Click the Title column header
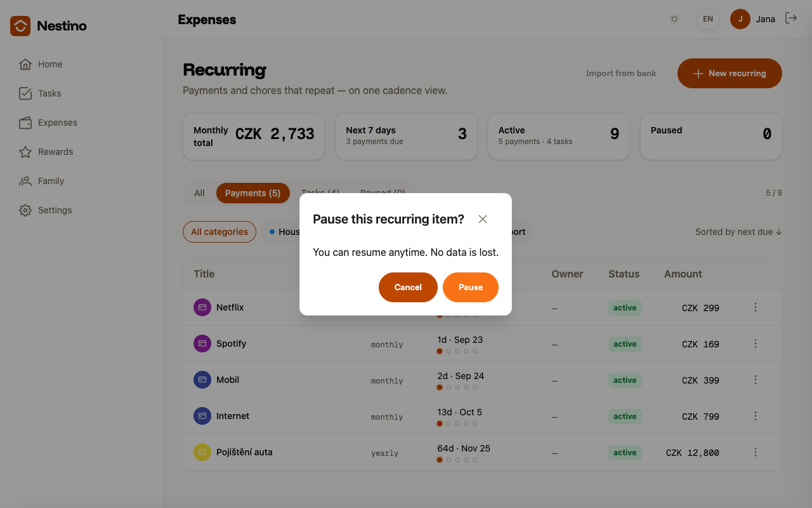812x508 pixels. click(x=204, y=274)
